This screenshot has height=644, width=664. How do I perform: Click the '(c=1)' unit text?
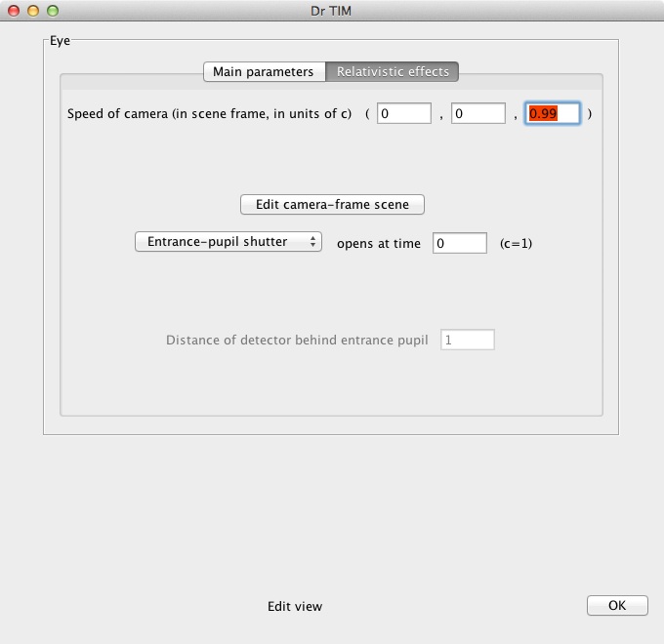(516, 244)
